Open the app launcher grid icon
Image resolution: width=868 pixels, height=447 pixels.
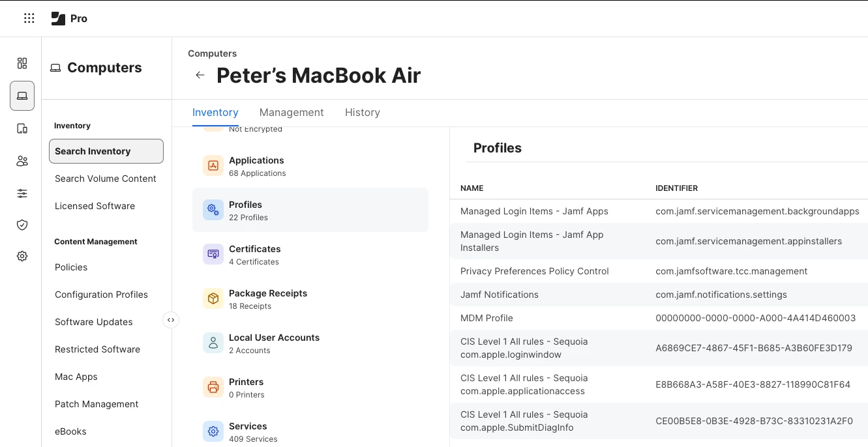29,18
